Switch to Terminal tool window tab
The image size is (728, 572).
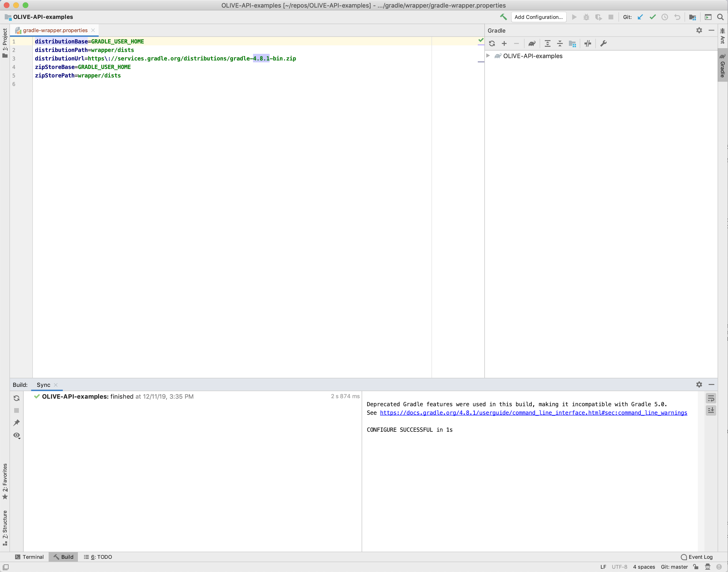click(30, 557)
